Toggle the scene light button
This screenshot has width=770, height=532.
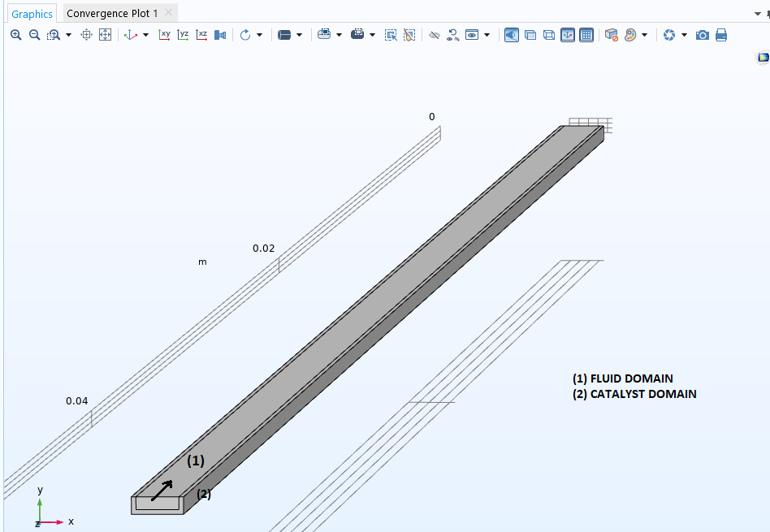[512, 35]
